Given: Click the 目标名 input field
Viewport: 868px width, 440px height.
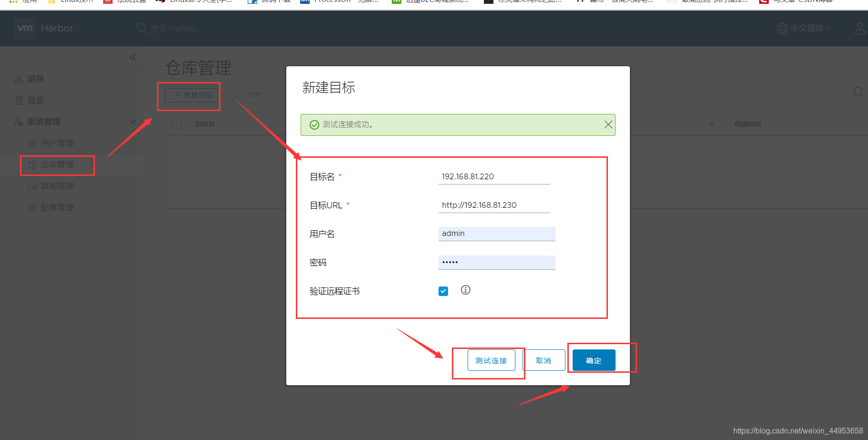Looking at the screenshot, I should (x=494, y=177).
